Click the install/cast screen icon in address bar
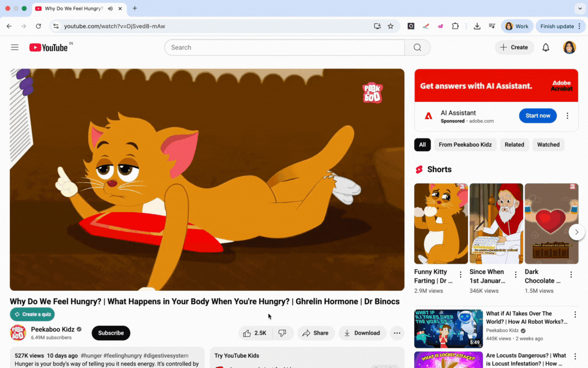The width and height of the screenshot is (588, 368). pyautogui.click(x=377, y=26)
